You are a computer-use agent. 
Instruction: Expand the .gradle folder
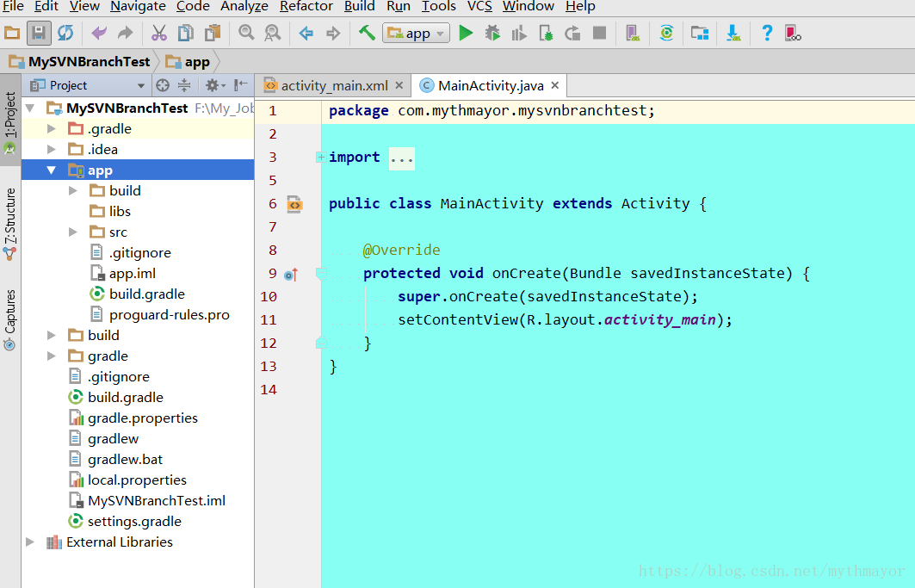52,128
